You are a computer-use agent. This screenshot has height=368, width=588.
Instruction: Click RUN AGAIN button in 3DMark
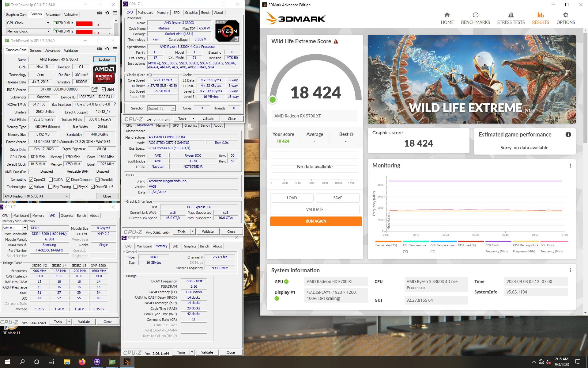tap(316, 221)
